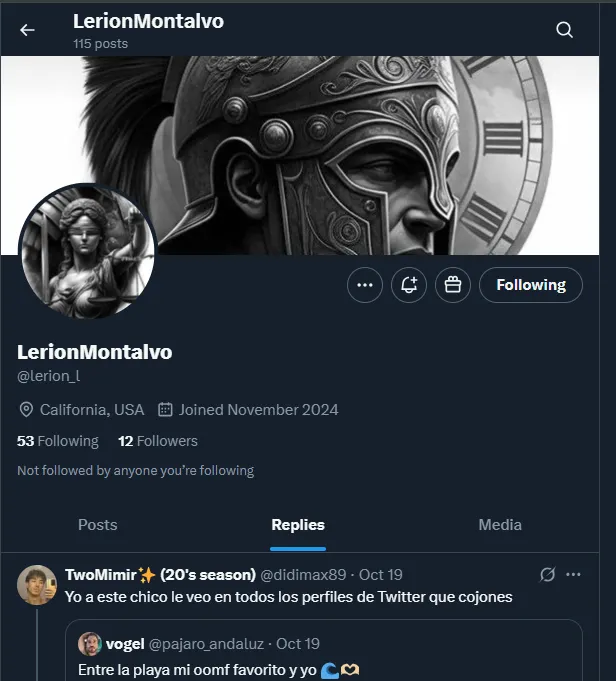This screenshot has height=681, width=616.
Task: Open the Media tab
Action: tap(500, 525)
